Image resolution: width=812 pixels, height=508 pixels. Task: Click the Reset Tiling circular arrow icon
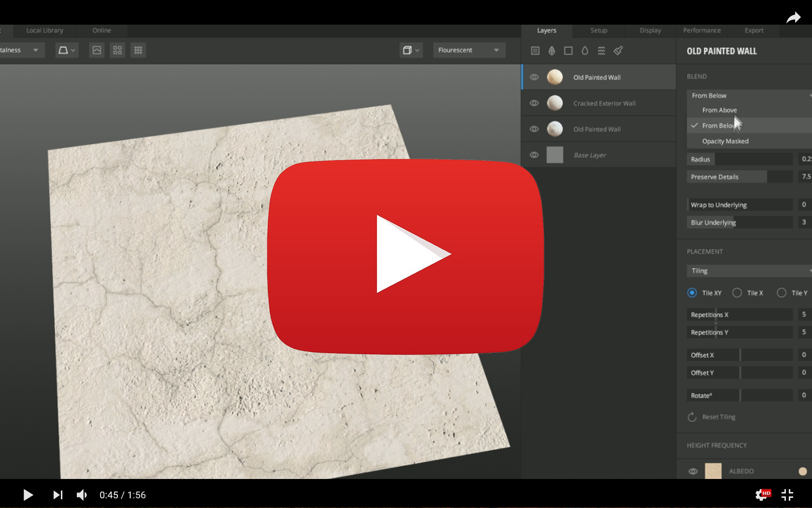pyautogui.click(x=692, y=417)
